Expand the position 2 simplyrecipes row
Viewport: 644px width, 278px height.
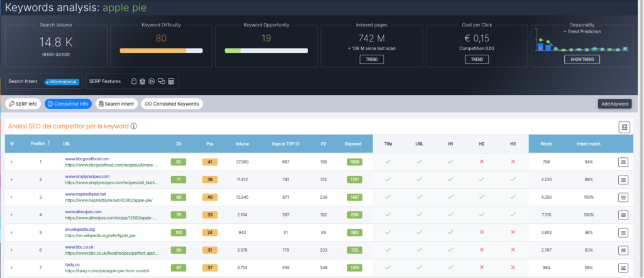click(11, 180)
